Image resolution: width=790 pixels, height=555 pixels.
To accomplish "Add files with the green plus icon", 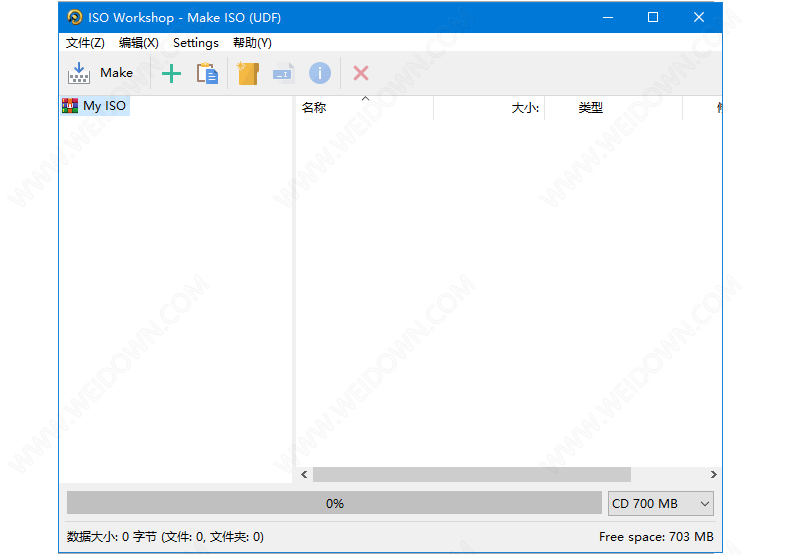I will point(171,74).
